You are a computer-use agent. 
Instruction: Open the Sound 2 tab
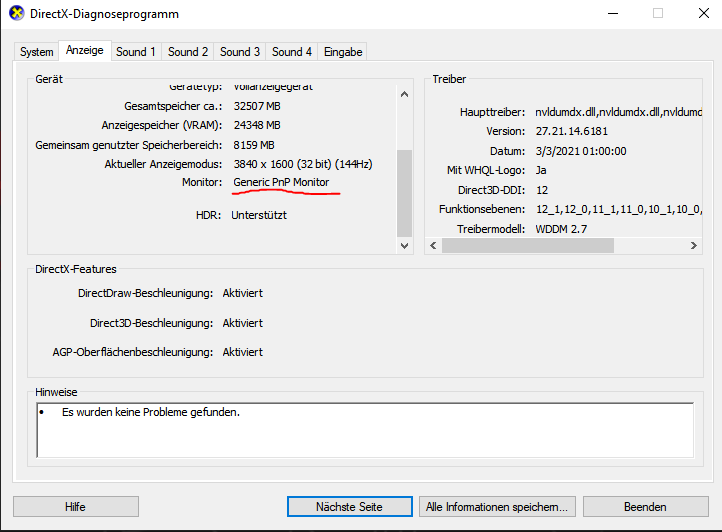[188, 52]
